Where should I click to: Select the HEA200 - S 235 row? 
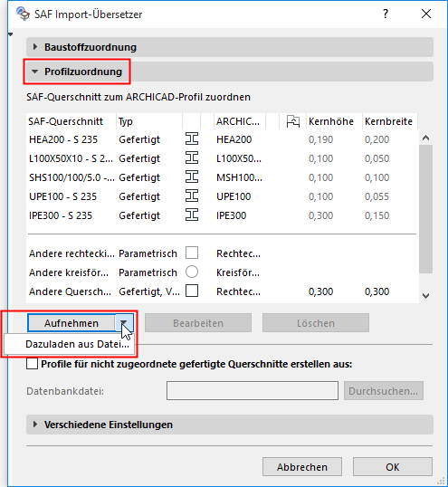coord(222,139)
